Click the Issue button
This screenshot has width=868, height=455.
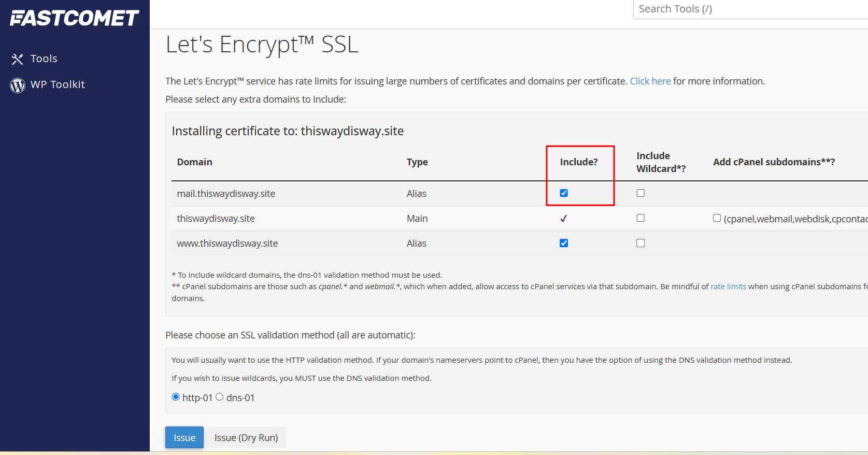click(184, 437)
